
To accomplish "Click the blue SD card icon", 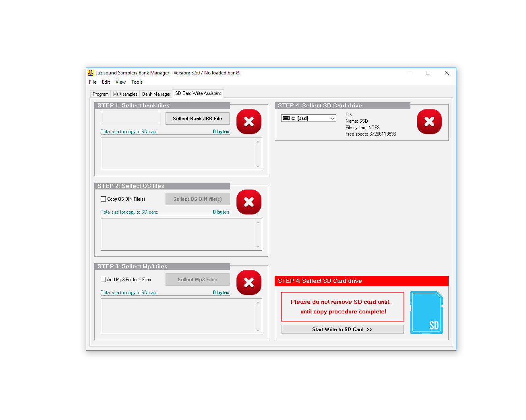I will 426,313.
